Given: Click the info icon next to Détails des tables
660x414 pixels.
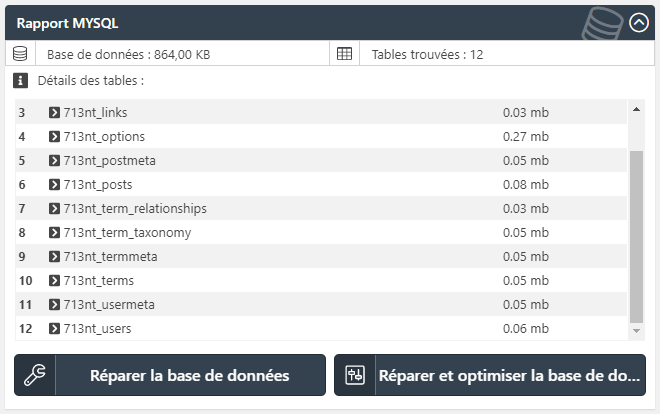Looking at the screenshot, I should coord(20,80).
